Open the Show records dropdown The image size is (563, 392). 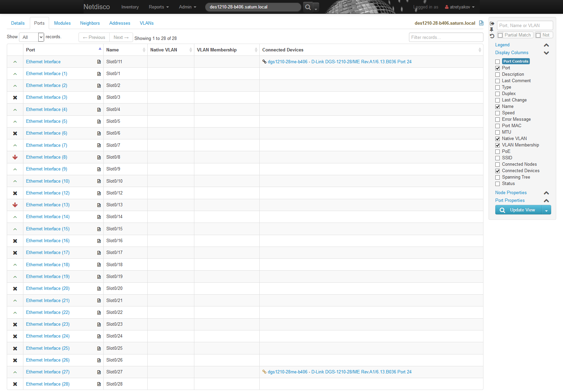31,37
